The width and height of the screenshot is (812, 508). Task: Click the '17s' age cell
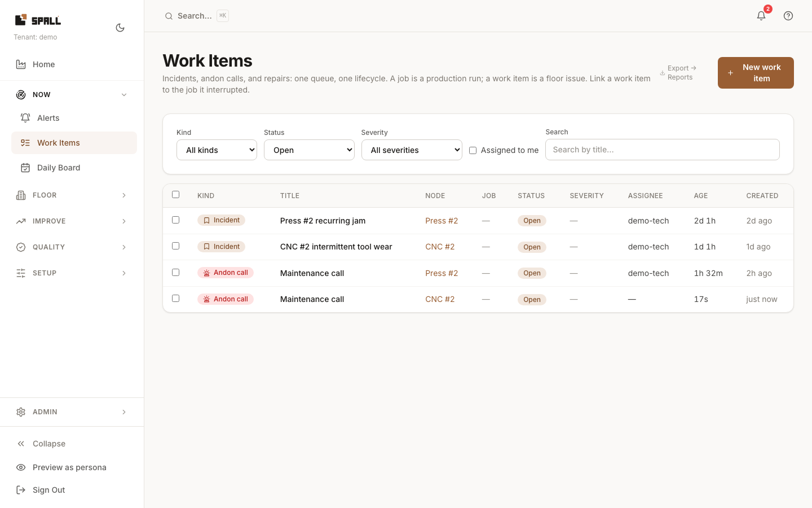point(701,299)
